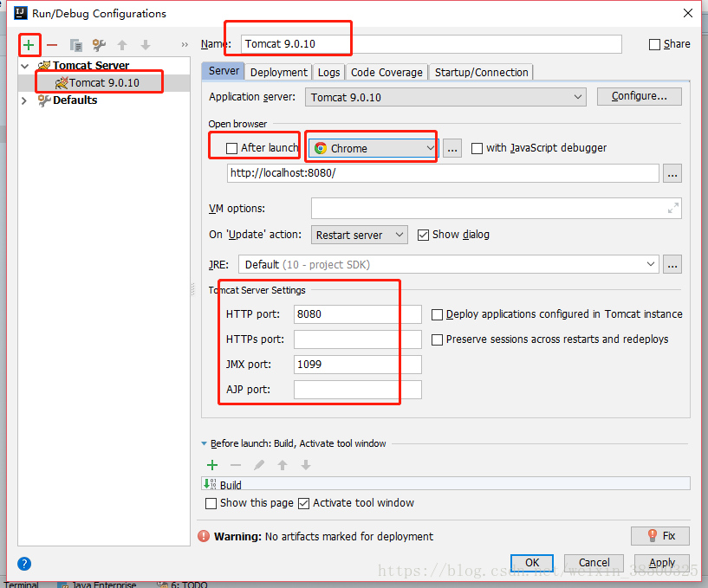The image size is (708, 588).
Task: Enable the After launch checkbox
Action: 231,148
